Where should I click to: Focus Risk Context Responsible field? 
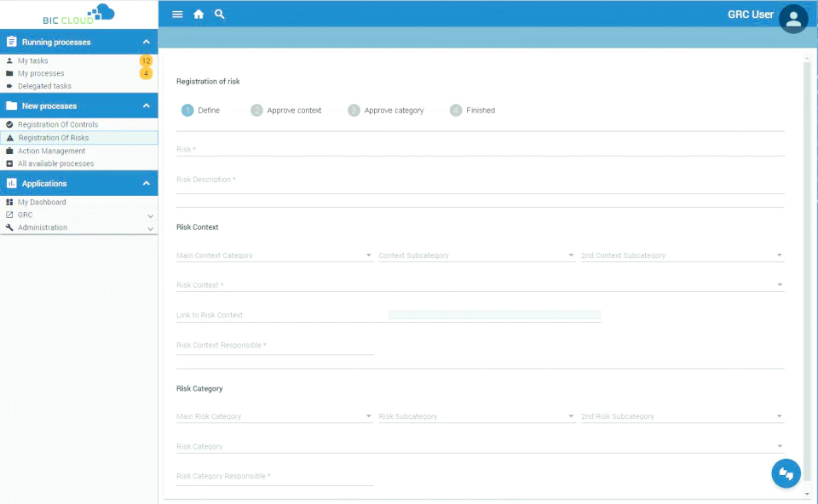click(274, 346)
